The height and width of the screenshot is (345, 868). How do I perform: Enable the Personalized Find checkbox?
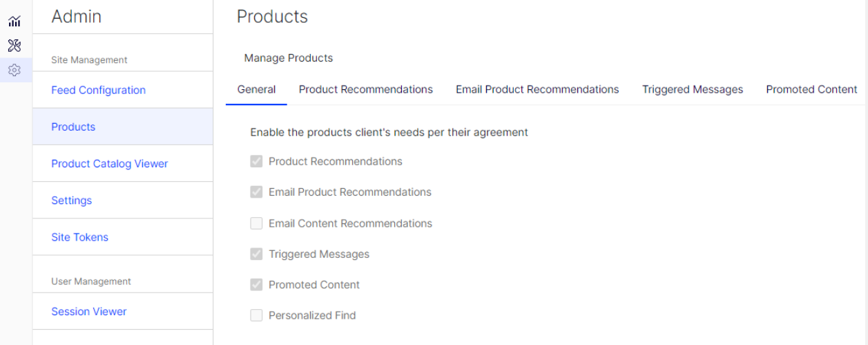[256, 315]
